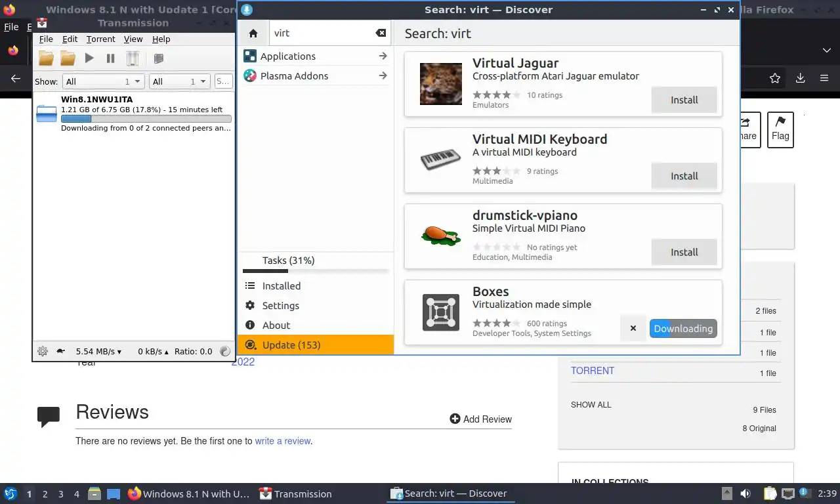The height and width of the screenshot is (504, 840).
Task: Open the second 'All' filter dropdown in Transmission
Action: click(x=179, y=81)
